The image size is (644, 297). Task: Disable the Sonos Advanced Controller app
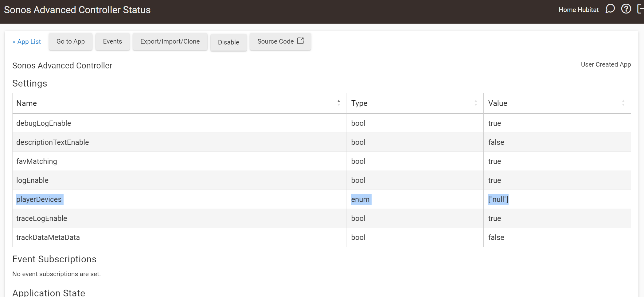tap(228, 42)
